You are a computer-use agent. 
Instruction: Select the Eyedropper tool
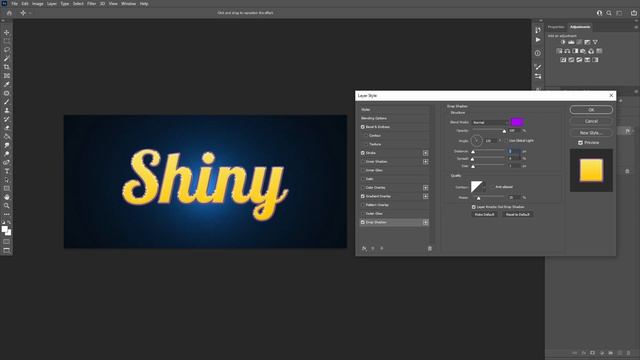click(7, 84)
